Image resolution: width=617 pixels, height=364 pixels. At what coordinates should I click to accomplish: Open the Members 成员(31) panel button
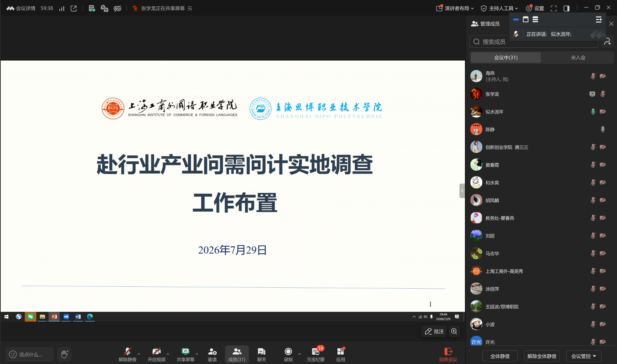pos(237,354)
